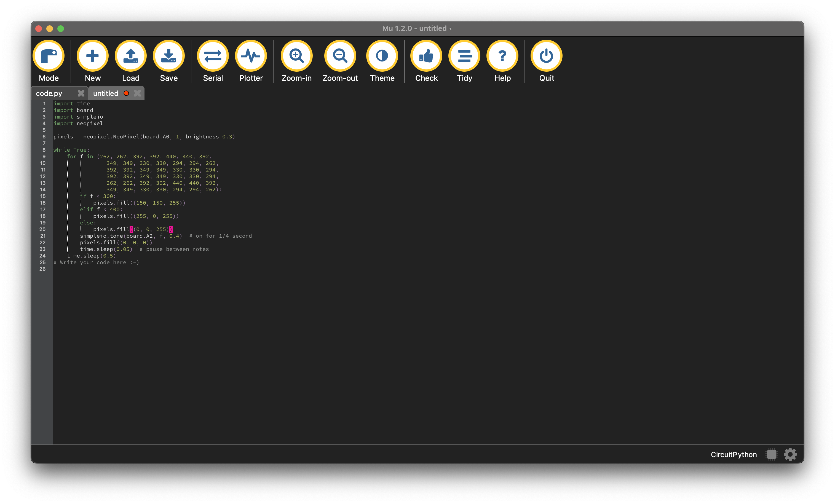Toggle the editor Theme
835x504 pixels.
[382, 56]
